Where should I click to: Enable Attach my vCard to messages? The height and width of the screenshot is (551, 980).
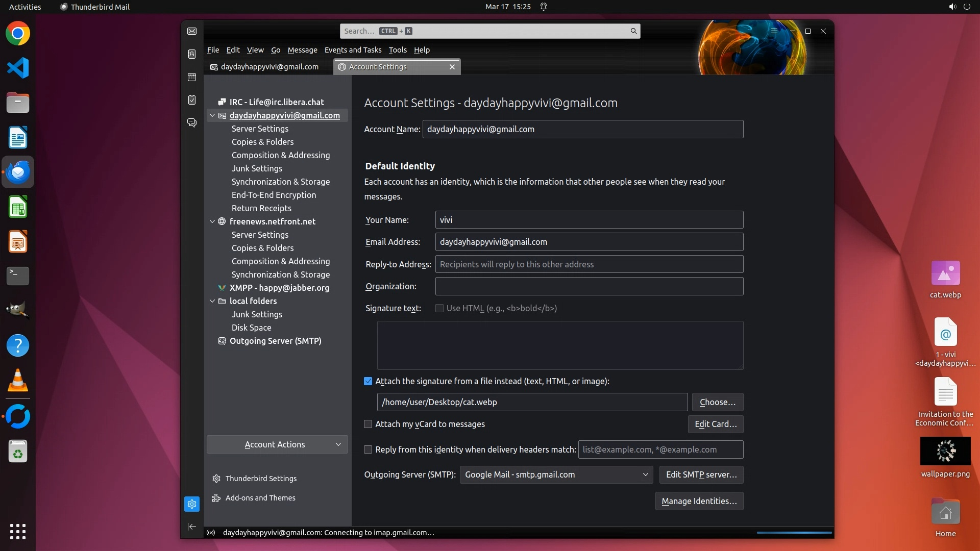coord(368,424)
